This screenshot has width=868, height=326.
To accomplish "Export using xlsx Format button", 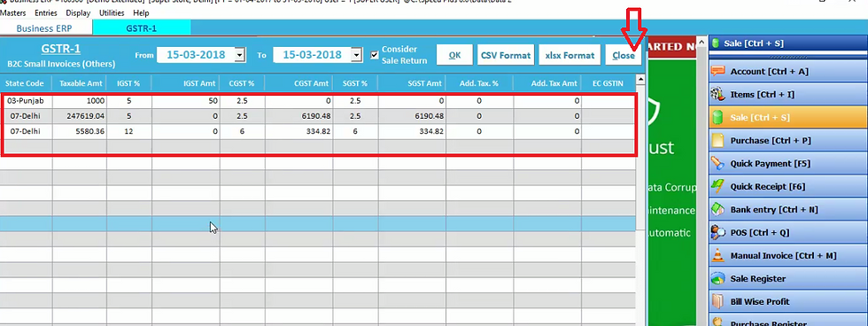I will 570,55.
